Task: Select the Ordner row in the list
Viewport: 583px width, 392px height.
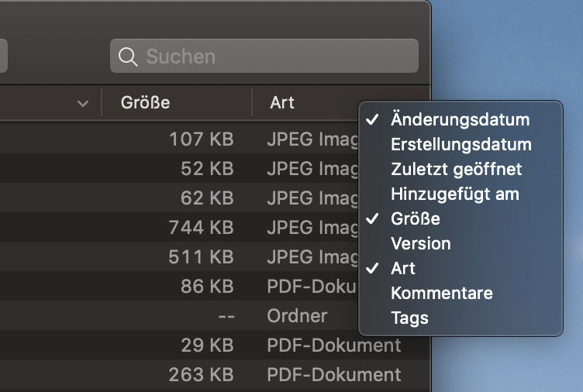Action: (179, 315)
